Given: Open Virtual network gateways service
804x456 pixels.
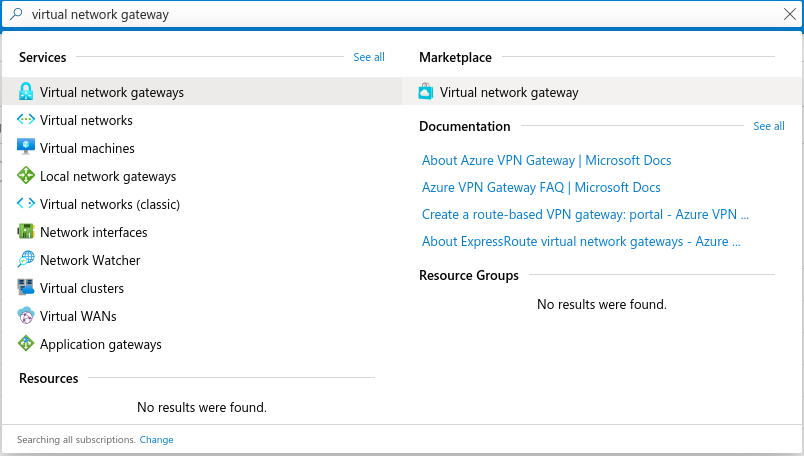Looking at the screenshot, I should click(x=202, y=91).
